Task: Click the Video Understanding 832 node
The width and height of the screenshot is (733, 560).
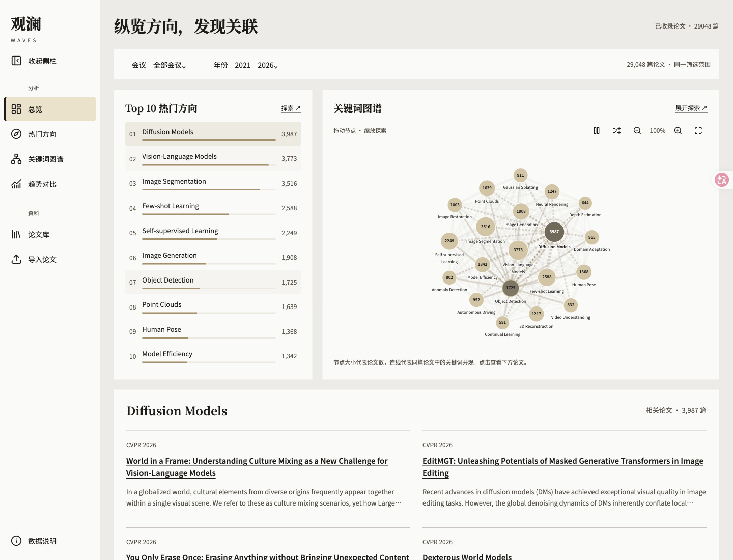Action: point(571,305)
